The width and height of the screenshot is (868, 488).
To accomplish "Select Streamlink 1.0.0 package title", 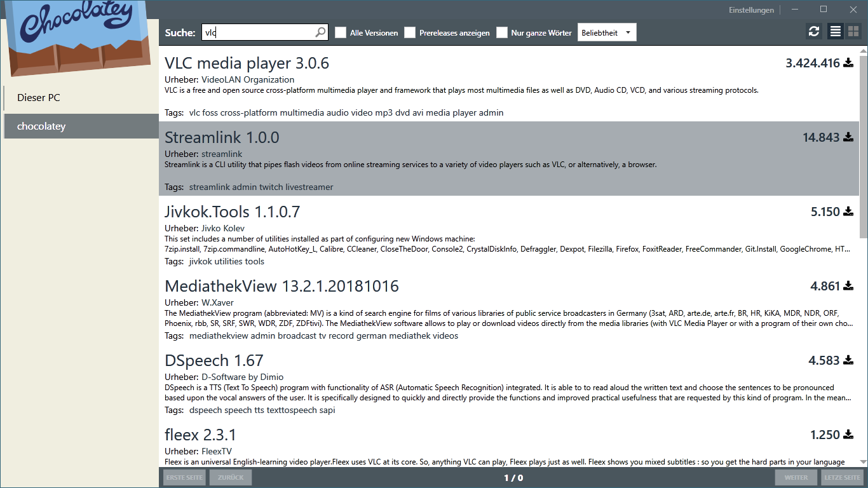I will pyautogui.click(x=222, y=137).
